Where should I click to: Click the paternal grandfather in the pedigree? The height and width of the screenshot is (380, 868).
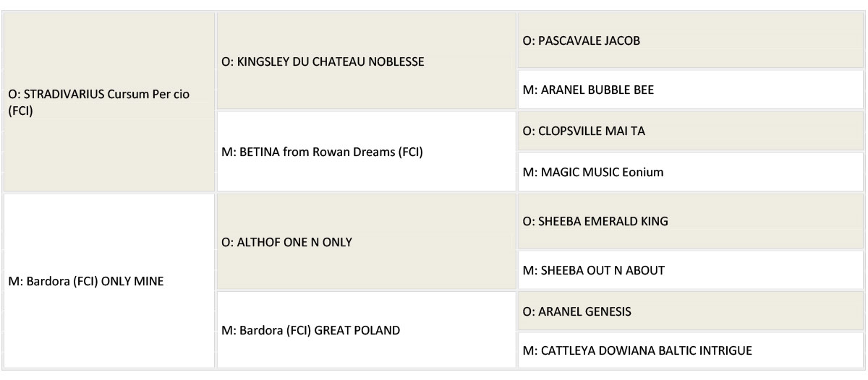click(323, 61)
